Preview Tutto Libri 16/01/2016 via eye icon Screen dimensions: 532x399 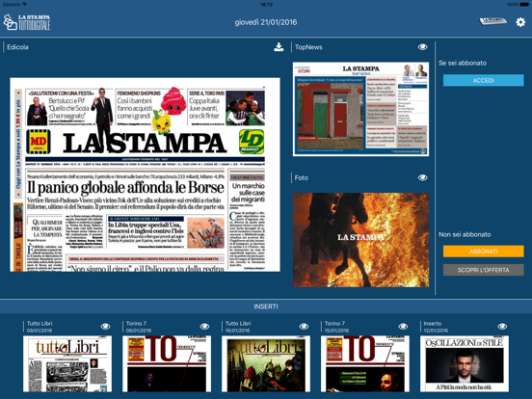pos(304,327)
